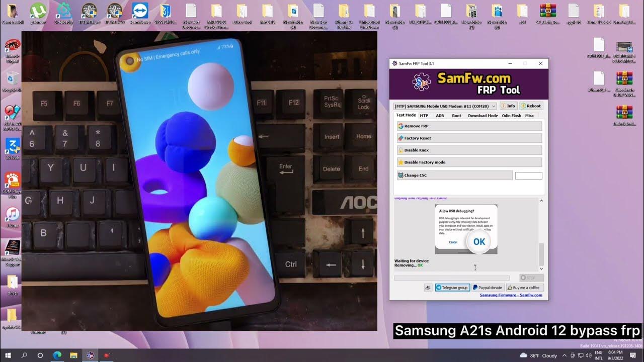Launch the uTorrent desktop shortcut
Screen dimensions: 644x362
[38, 14]
